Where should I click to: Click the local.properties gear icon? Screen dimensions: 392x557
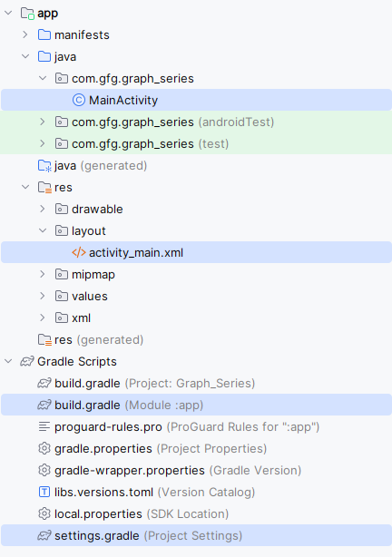44,513
